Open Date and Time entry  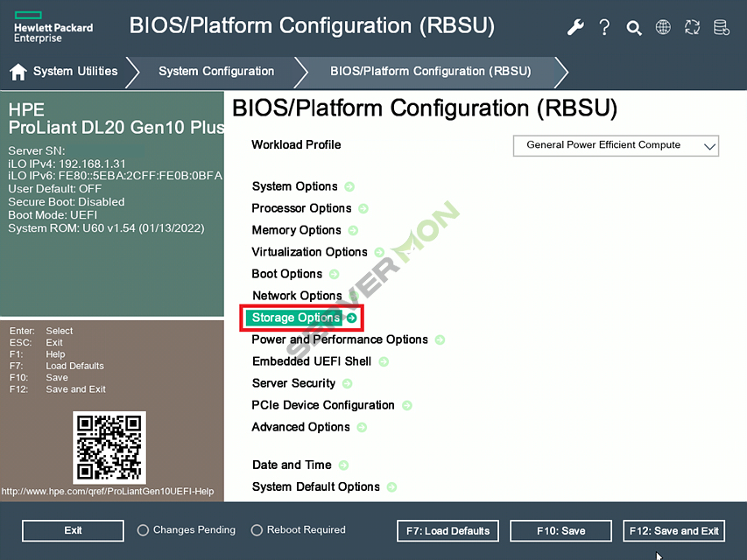tap(292, 465)
